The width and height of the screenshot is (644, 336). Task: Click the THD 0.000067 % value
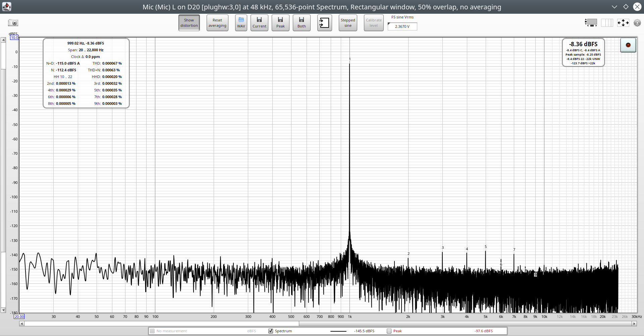(112, 63)
